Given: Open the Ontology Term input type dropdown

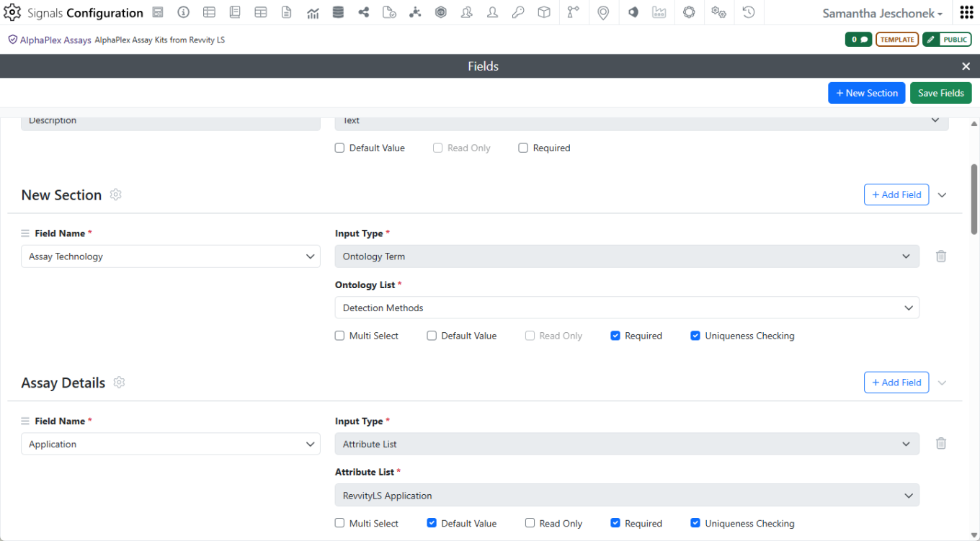Looking at the screenshot, I should [x=627, y=256].
